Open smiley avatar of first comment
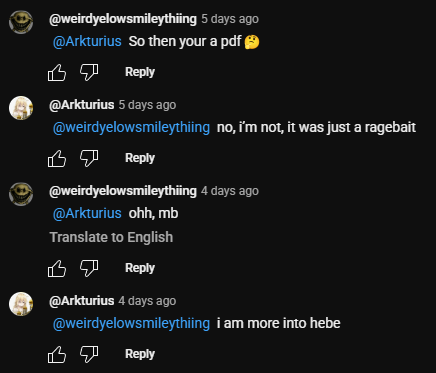436x373 pixels. (21, 22)
